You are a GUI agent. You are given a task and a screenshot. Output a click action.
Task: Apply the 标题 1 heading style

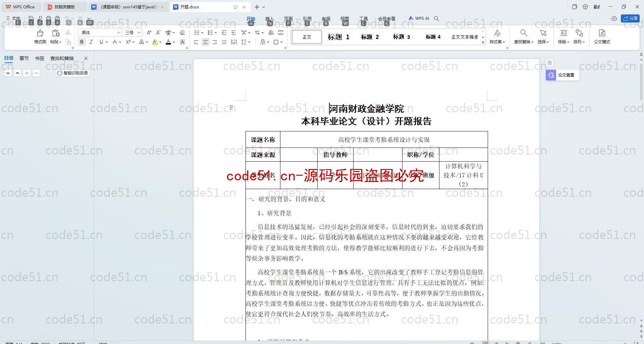tap(338, 37)
